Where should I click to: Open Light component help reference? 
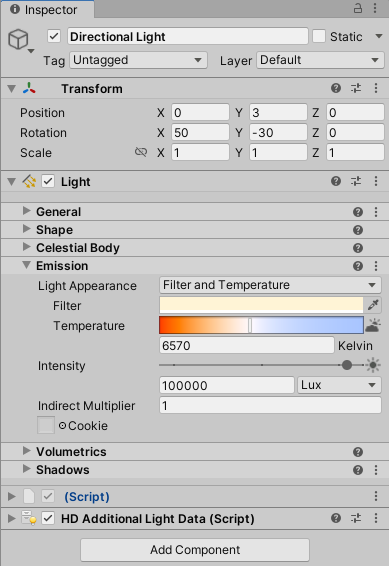(x=336, y=181)
